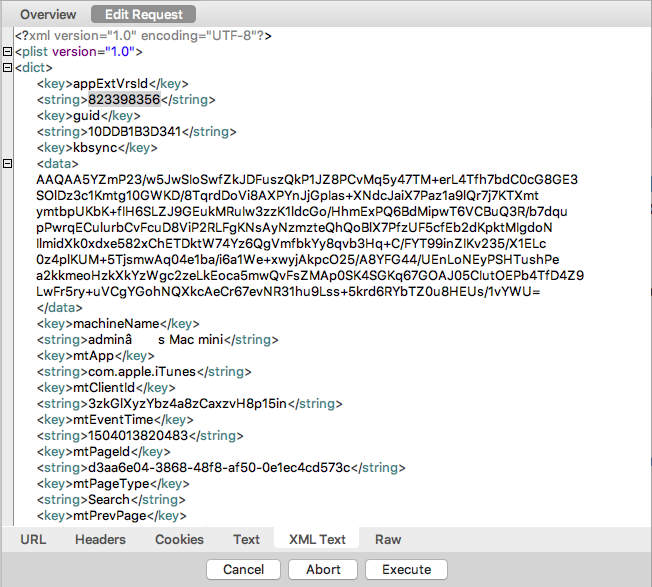Click the mtEventTime key line

tap(115, 419)
